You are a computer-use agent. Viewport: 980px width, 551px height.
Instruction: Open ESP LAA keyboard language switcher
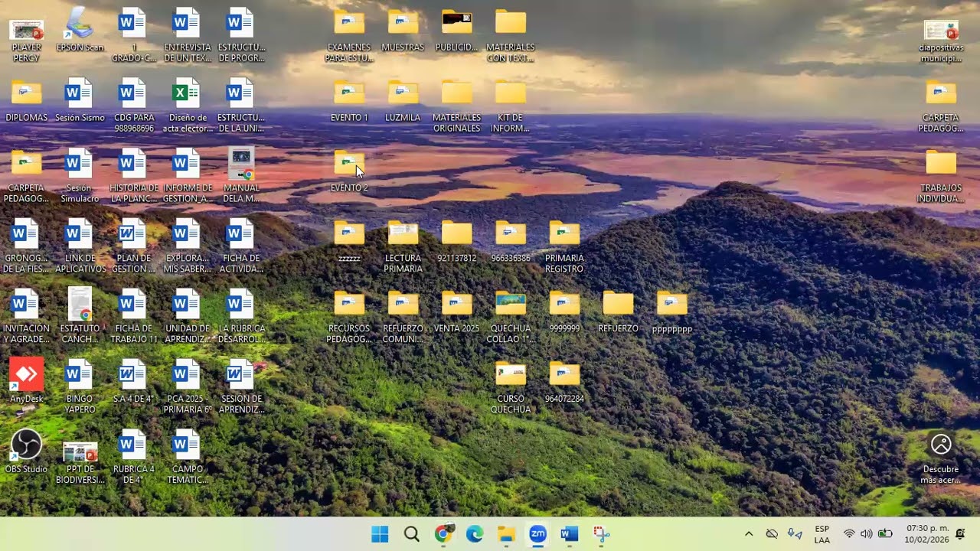(822, 534)
